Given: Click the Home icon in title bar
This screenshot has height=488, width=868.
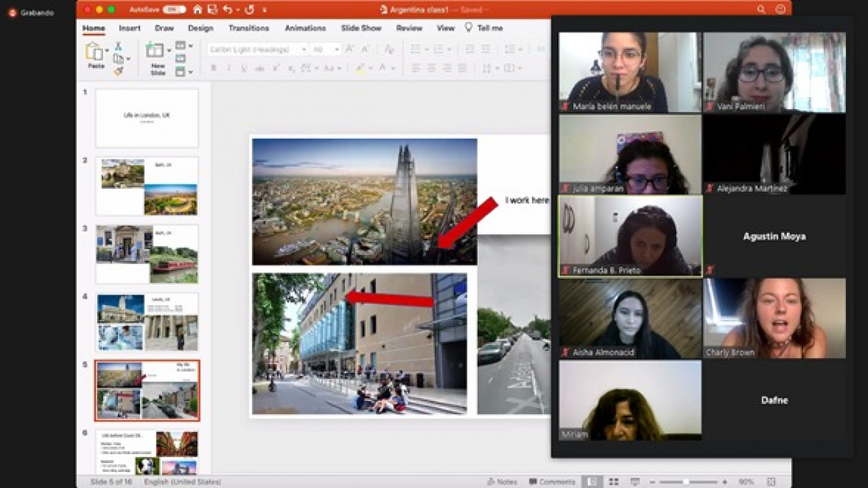Looking at the screenshot, I should tap(197, 9).
